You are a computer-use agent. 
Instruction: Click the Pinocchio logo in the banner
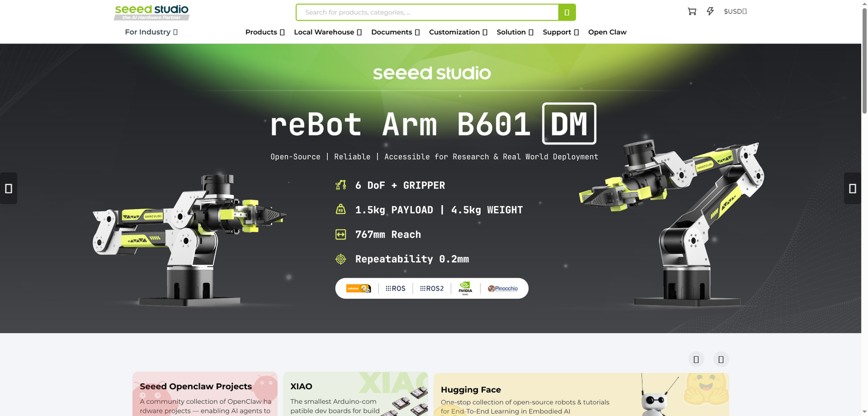click(503, 288)
